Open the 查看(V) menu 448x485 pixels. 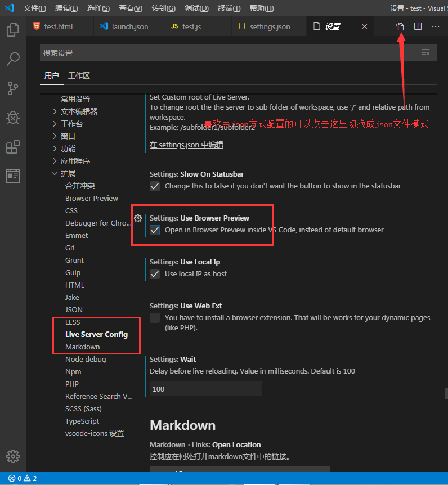tap(131, 8)
